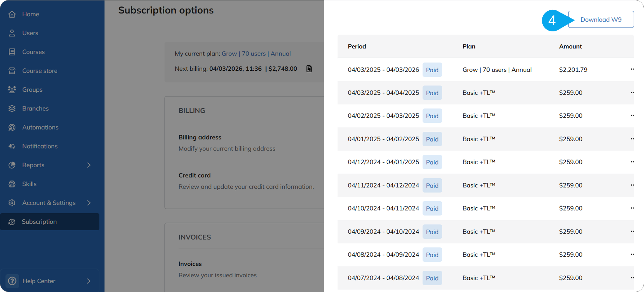Click the current plan Grow link
This screenshot has height=292, width=644.
[x=256, y=54]
